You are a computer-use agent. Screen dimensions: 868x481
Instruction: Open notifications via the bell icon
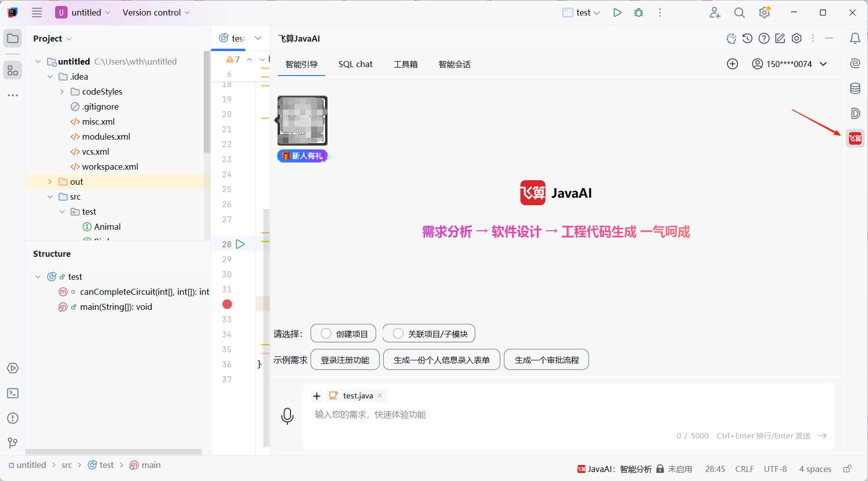pos(855,38)
